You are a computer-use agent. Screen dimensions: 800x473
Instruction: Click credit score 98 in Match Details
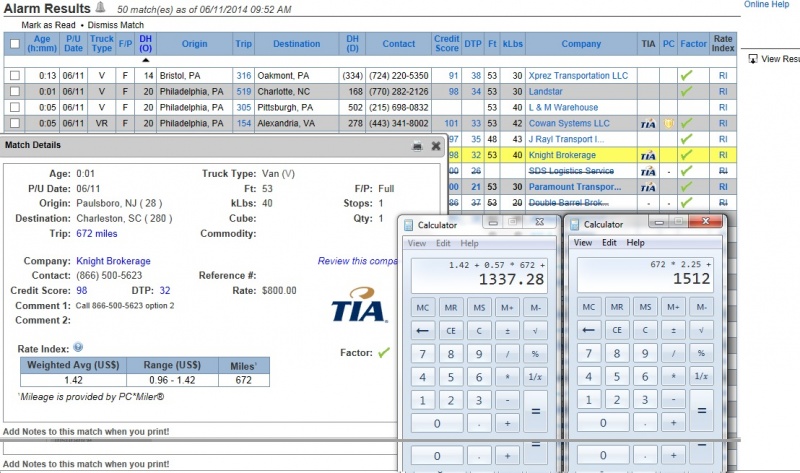pyautogui.click(x=82, y=290)
